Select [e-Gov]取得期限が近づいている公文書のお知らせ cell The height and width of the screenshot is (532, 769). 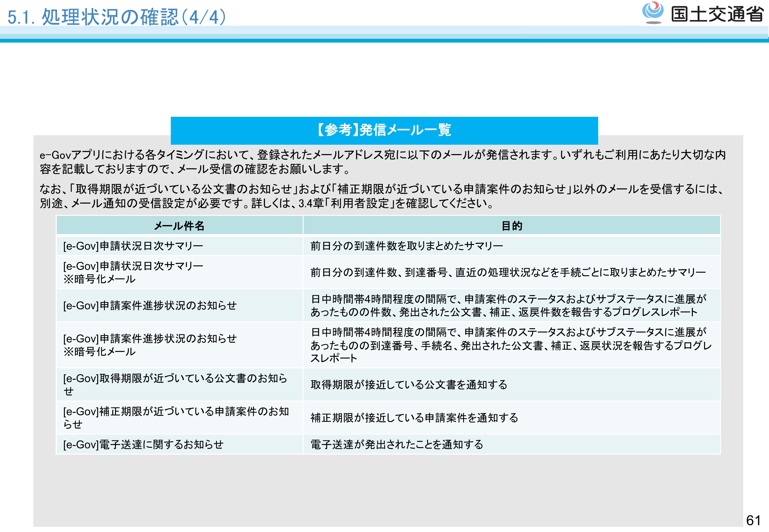[175, 384]
